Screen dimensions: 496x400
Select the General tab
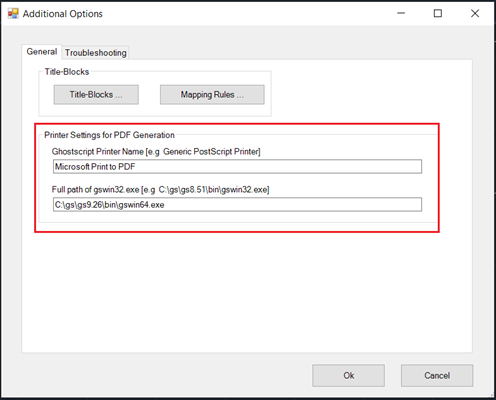coord(42,52)
